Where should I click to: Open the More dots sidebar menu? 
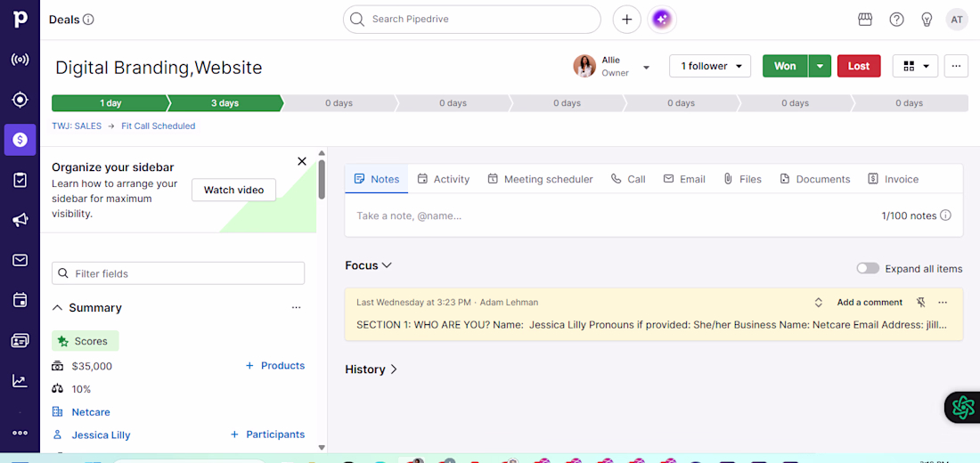[20, 433]
